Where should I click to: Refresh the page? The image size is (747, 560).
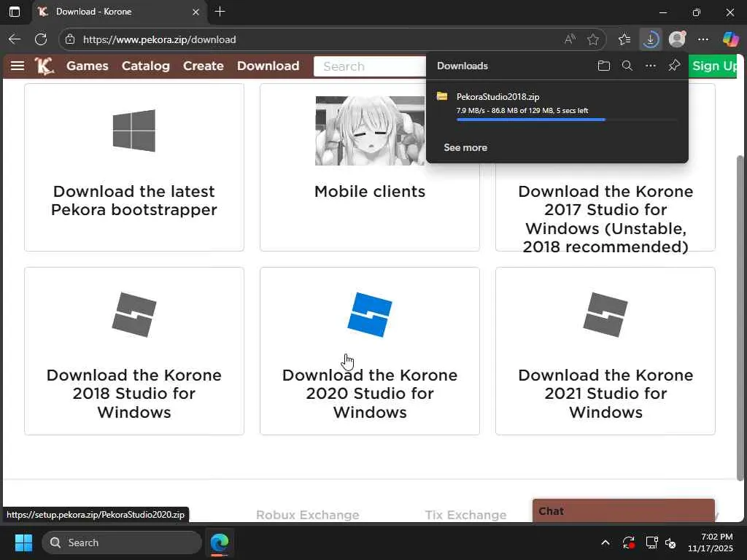(41, 39)
